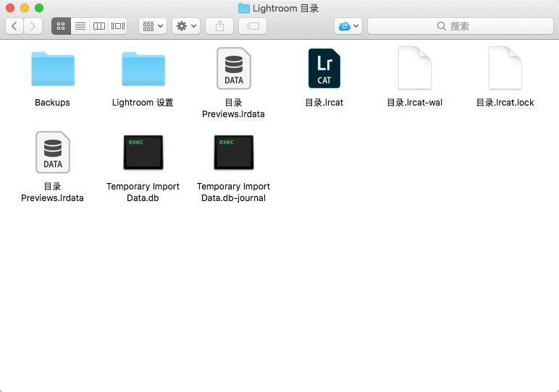Switch to icon grid view
This screenshot has height=392, width=559.
click(x=61, y=26)
